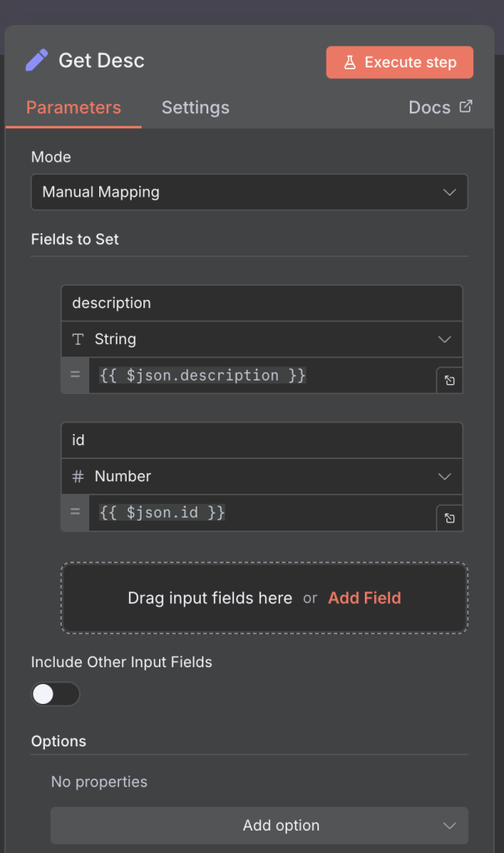The width and height of the screenshot is (504, 853).
Task: Rename the Get Desc node title
Action: tap(102, 61)
